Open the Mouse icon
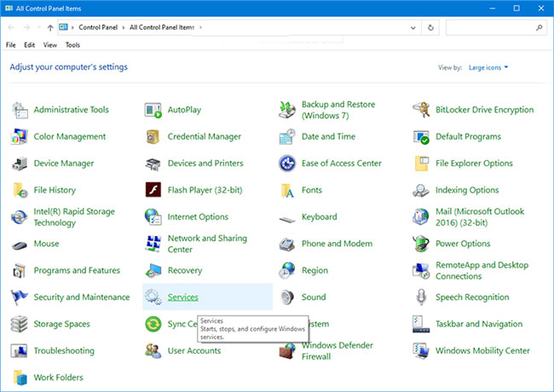Image resolution: width=554 pixels, height=392 pixels. pyautogui.click(x=20, y=245)
